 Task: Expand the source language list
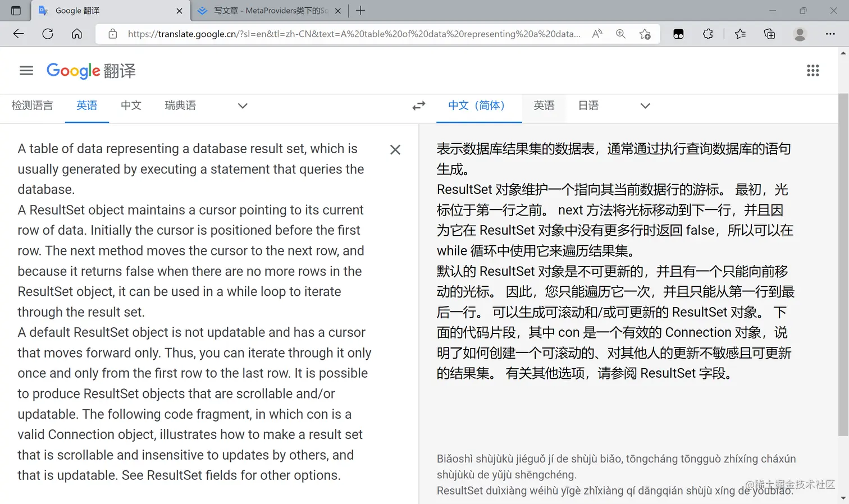coord(243,106)
